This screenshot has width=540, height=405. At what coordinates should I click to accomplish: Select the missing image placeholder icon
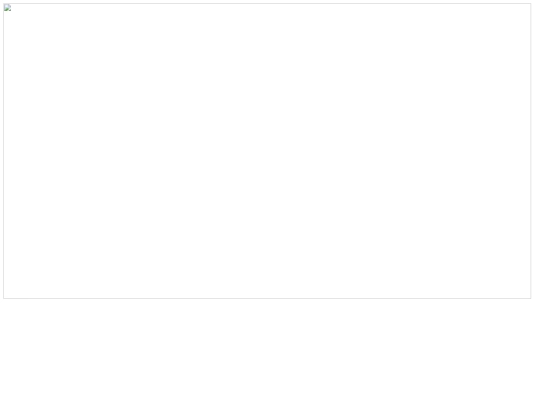[8, 8]
